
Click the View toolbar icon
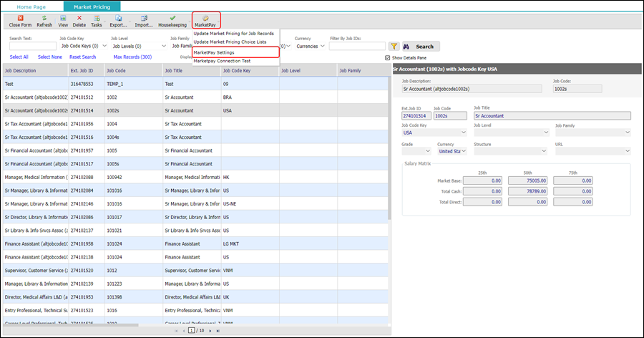63,18
